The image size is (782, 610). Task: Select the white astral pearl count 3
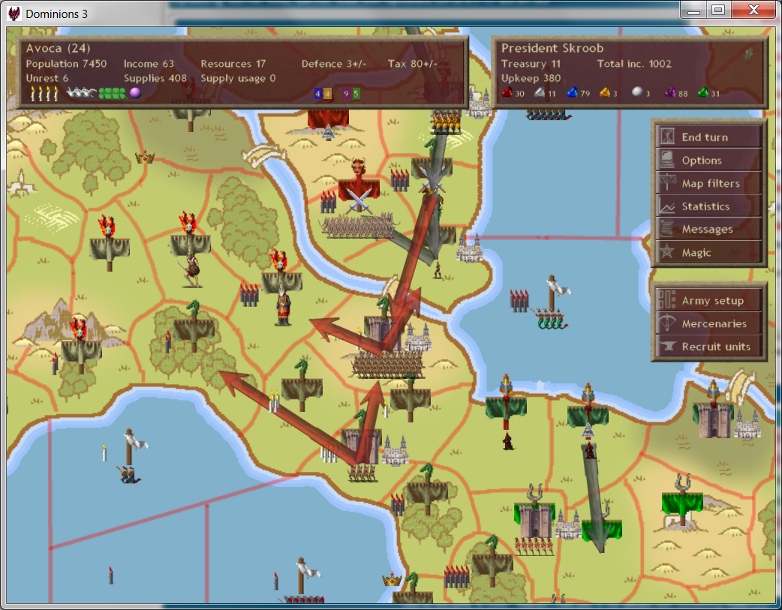coord(641,93)
